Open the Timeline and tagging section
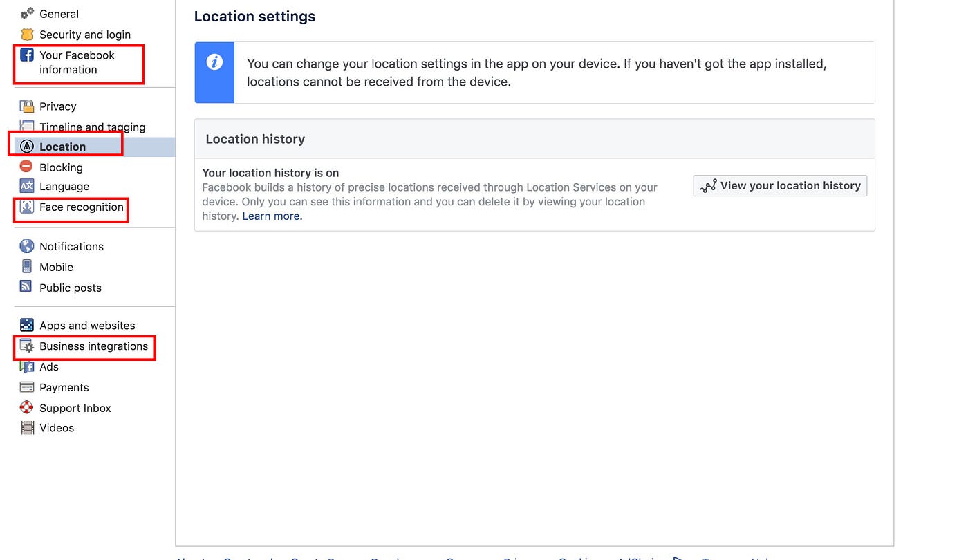This screenshot has width=968, height=560. pos(93,127)
